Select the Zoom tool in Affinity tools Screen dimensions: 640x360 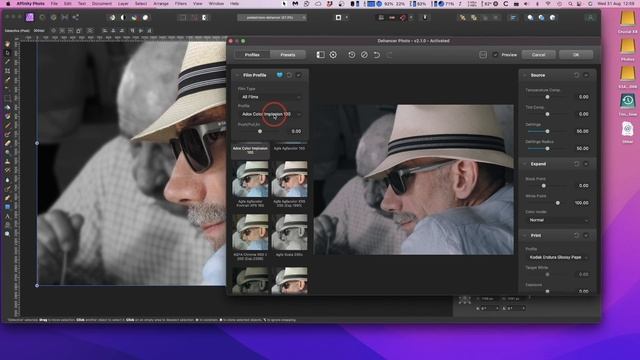pos(7,234)
